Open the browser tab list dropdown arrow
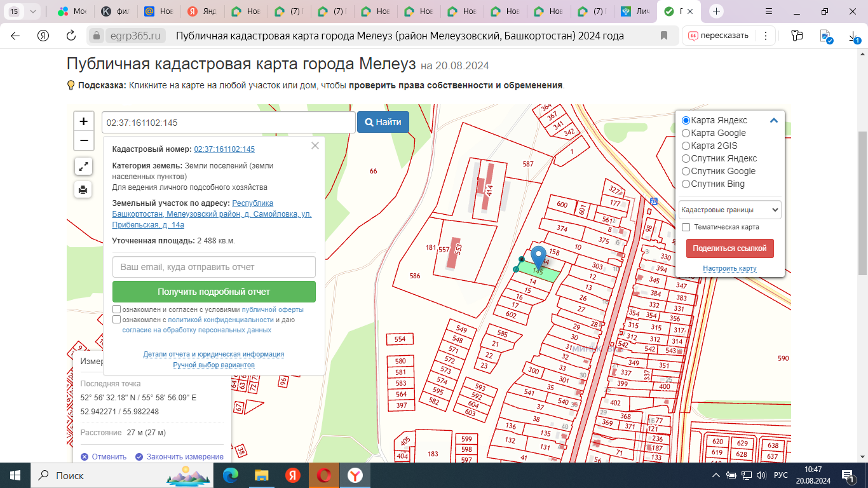Image resolution: width=868 pixels, height=488 pixels. point(33,11)
